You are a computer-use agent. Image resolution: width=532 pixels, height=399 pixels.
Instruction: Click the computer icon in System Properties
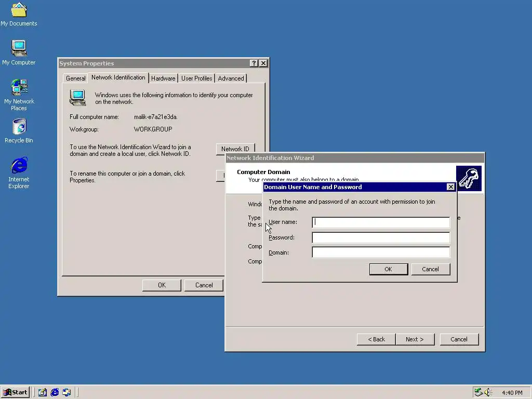(78, 98)
